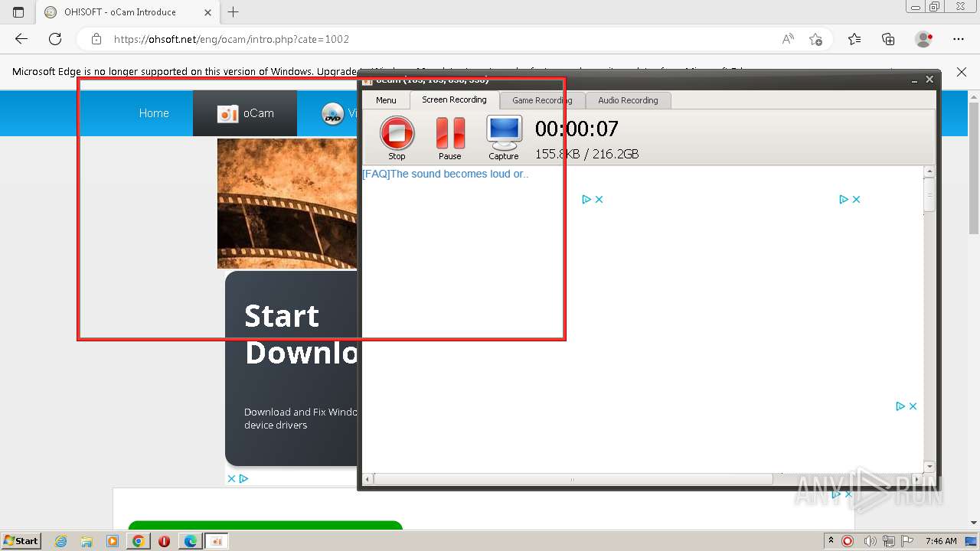The width and height of the screenshot is (980, 551).
Task: Open AdChoices info on lower-right oCam ad
Action: pos(900,406)
